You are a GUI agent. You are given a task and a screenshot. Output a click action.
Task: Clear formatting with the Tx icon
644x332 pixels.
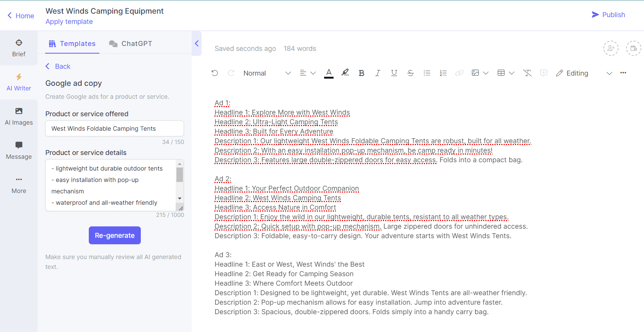click(527, 73)
